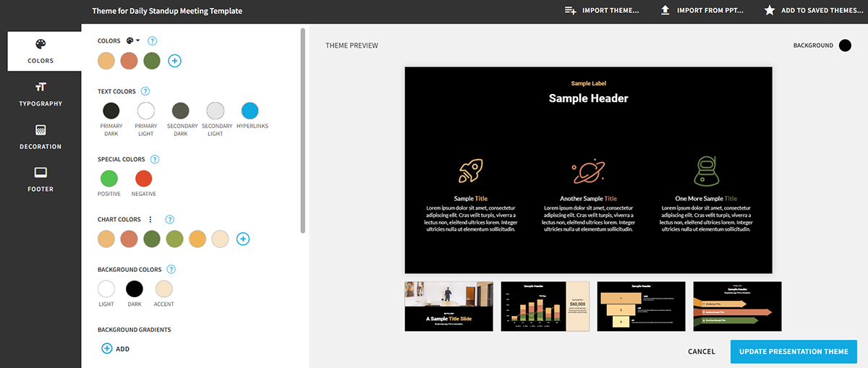Edit the Primary Light text color
The height and width of the screenshot is (368, 868).
[x=146, y=111]
